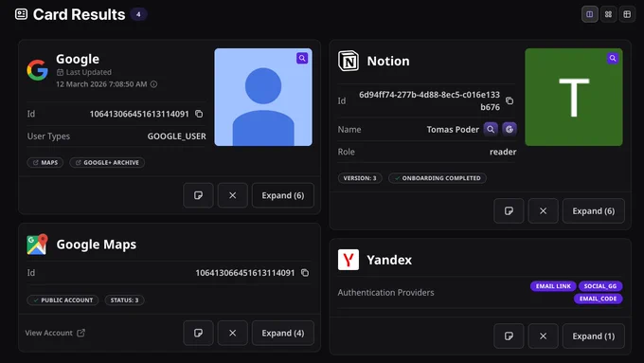Viewport: 644px width, 363px height.
Task: Click the Card Results header icon
Action: (21, 14)
